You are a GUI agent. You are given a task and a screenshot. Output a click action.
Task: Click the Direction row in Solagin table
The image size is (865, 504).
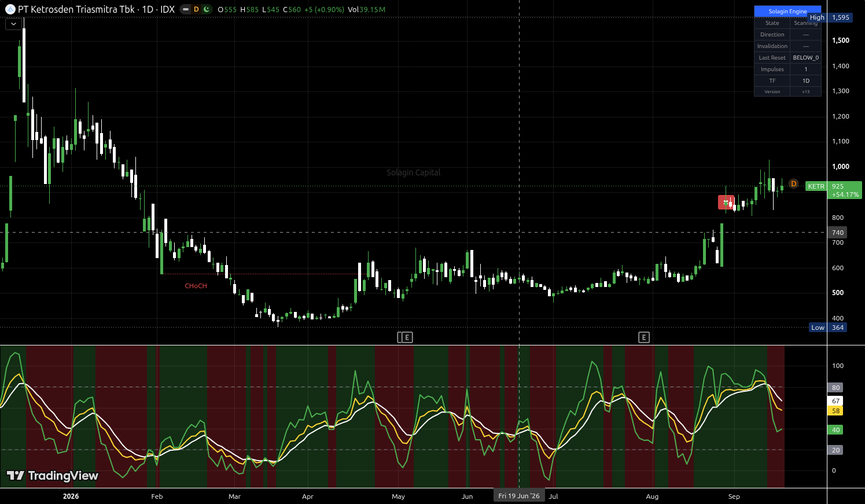[x=787, y=35]
